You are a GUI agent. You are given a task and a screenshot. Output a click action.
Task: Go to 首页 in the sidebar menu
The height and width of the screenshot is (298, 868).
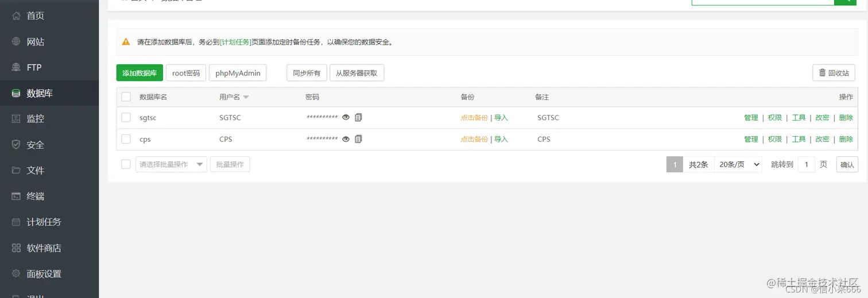tap(36, 16)
